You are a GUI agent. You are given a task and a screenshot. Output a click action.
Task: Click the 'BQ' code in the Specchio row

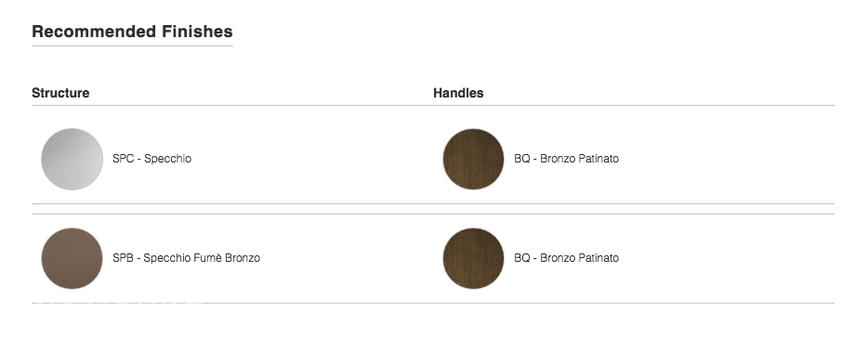pyautogui.click(x=522, y=159)
